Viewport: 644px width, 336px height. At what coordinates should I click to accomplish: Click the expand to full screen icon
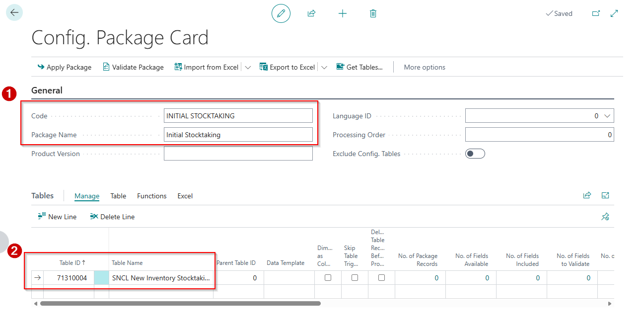[614, 13]
